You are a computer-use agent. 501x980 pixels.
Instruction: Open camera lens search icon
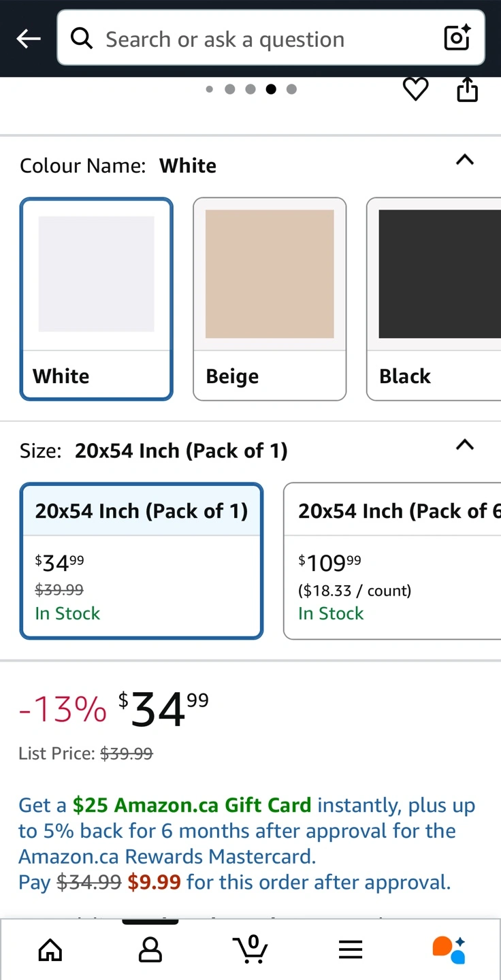coord(457,38)
